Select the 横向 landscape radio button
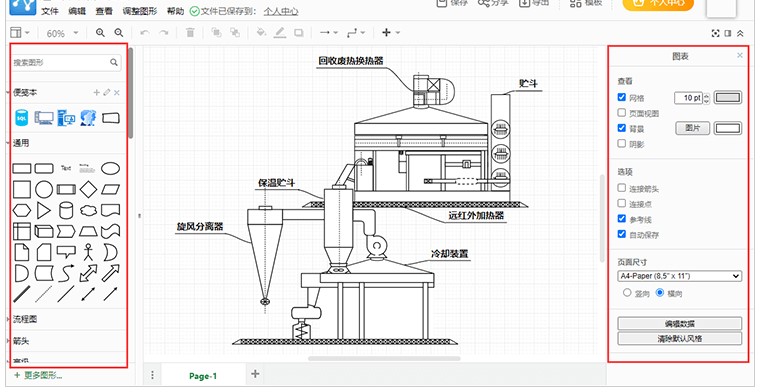 pos(660,293)
